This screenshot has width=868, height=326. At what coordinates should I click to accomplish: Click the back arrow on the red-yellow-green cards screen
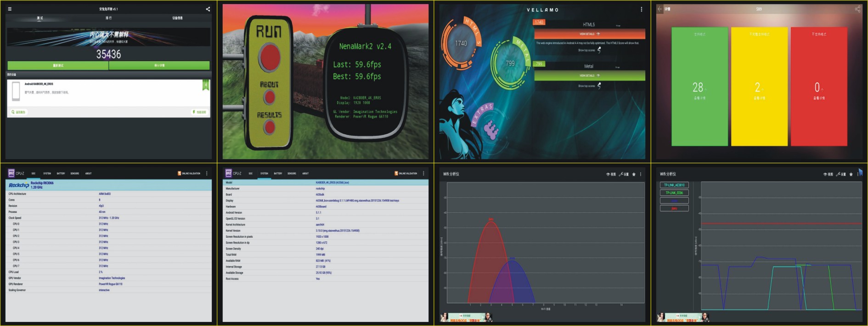pos(660,9)
